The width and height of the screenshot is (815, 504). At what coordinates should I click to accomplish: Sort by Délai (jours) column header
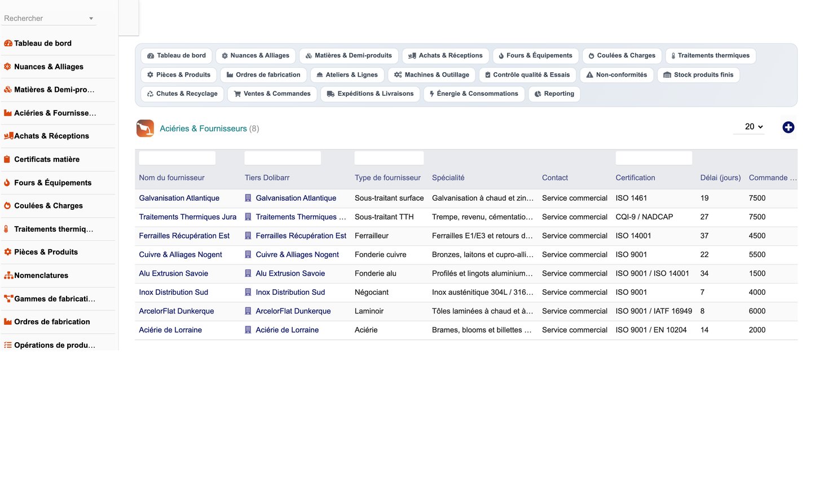pos(720,178)
